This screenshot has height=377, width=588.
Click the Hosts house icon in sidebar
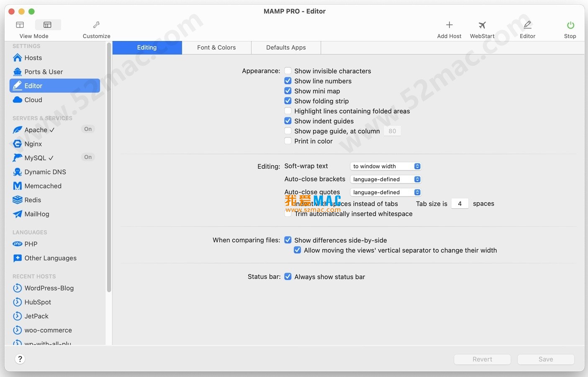click(x=17, y=57)
